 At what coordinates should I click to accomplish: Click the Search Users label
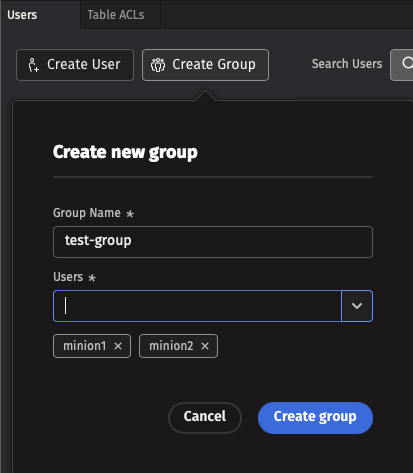[x=347, y=64]
